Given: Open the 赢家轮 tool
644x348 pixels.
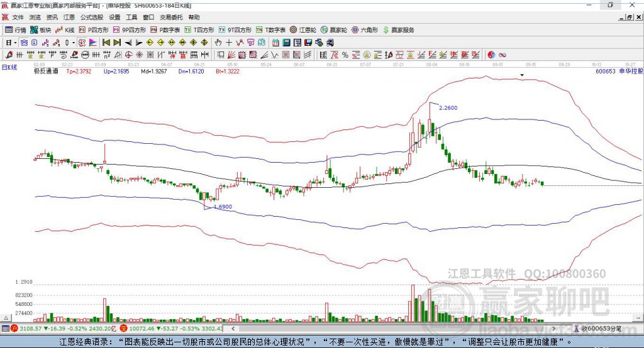Looking at the screenshot, I should [x=334, y=30].
